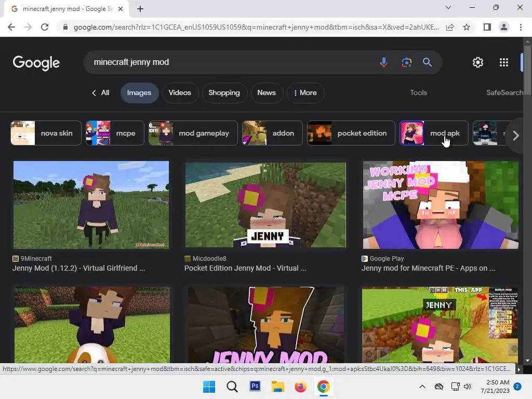Open Google quick settings gear
Screen dimensions: 532x399
[478, 62]
